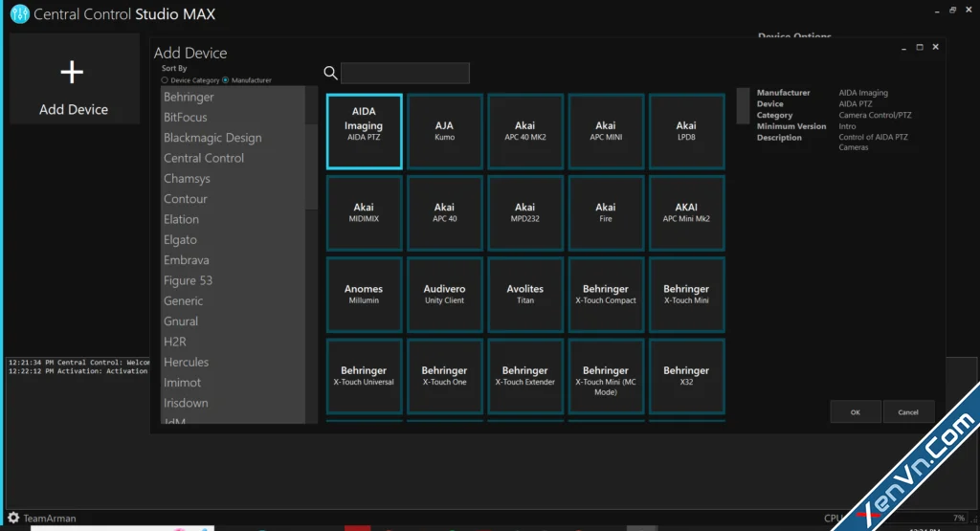Select the Behringer X-Touch One tile
Viewport: 980px width, 531px height.
point(444,377)
